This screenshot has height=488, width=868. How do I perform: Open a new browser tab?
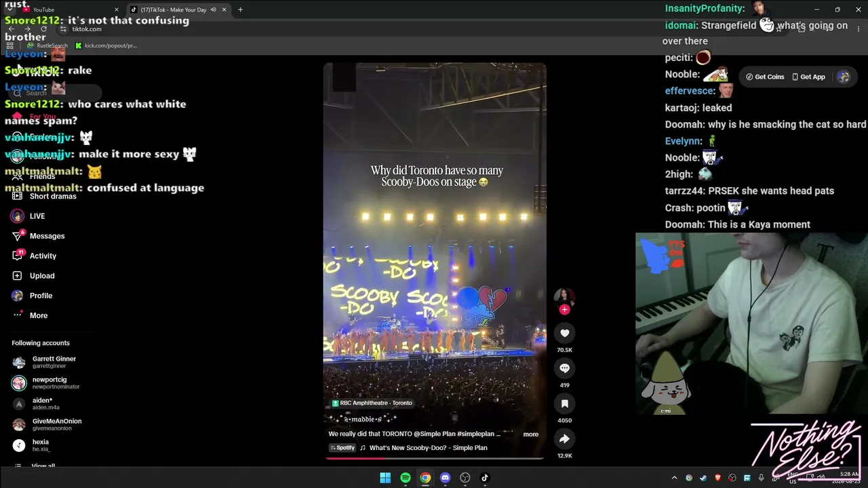(x=240, y=9)
